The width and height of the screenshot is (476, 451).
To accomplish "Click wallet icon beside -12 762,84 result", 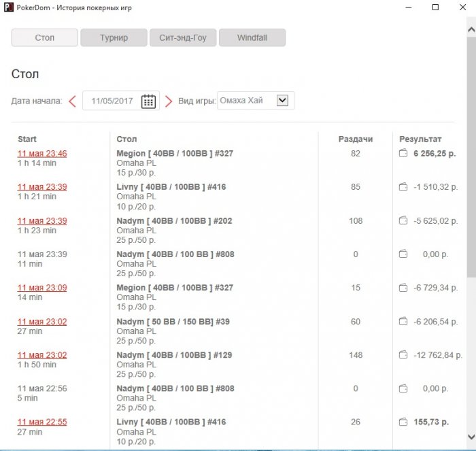I will 403,355.
